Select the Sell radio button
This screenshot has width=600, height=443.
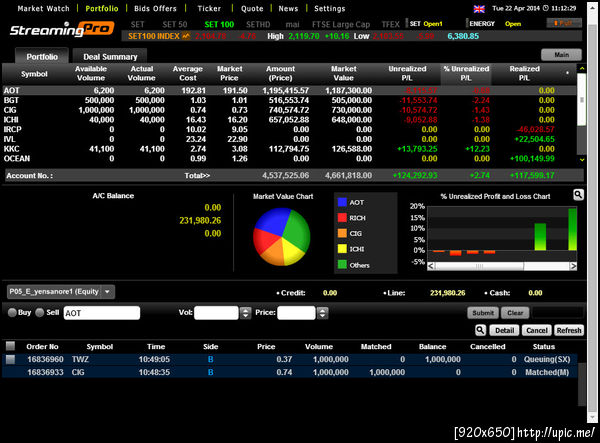click(39, 313)
